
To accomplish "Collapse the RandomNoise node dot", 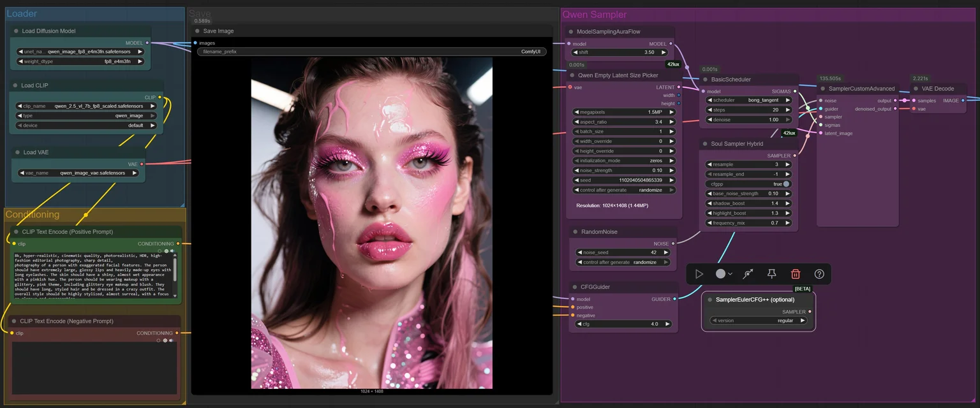I will [575, 231].
